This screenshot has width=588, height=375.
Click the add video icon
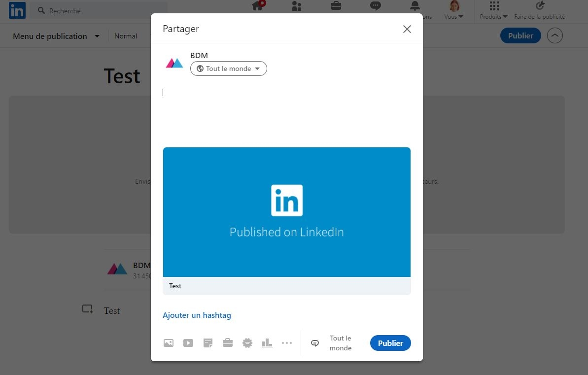(x=188, y=343)
